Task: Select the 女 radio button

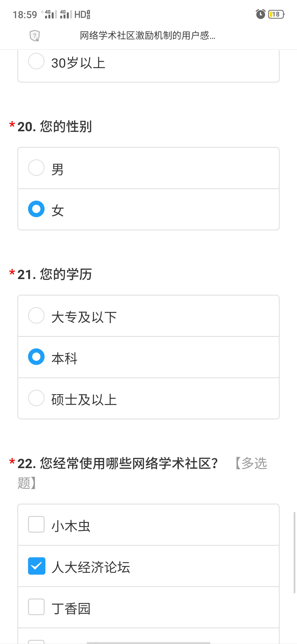Action: (36, 209)
